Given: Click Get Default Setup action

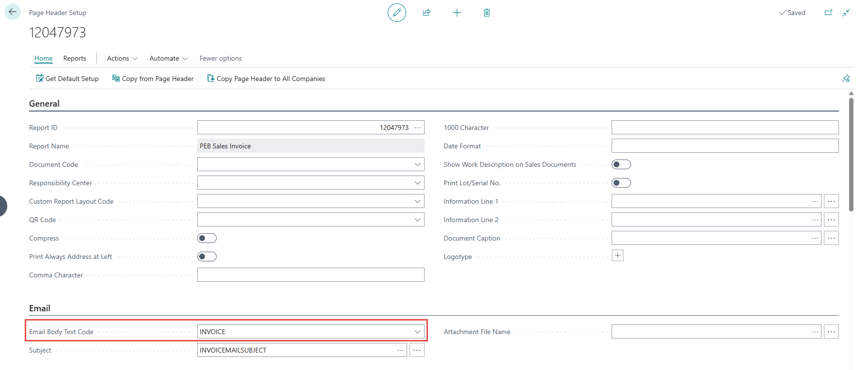Looking at the screenshot, I should [67, 79].
